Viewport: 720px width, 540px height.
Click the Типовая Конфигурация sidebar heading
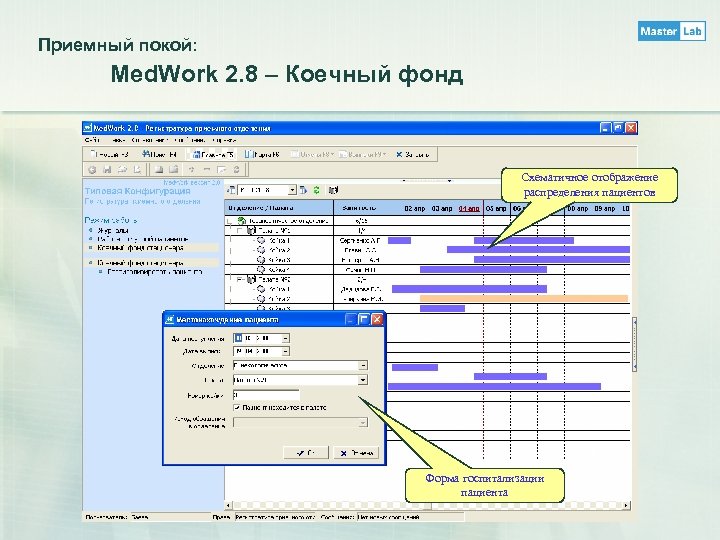(137, 191)
